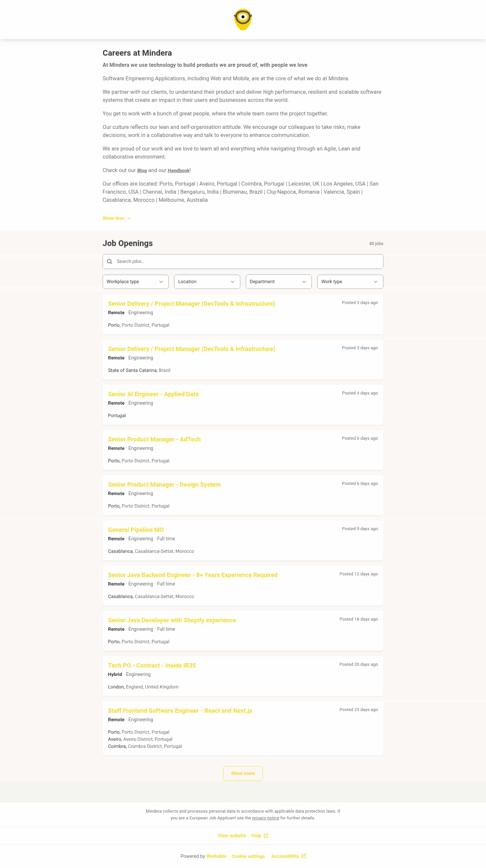Click the Mindera minion logo
Screen dimensions: 486x868
click(x=243, y=20)
